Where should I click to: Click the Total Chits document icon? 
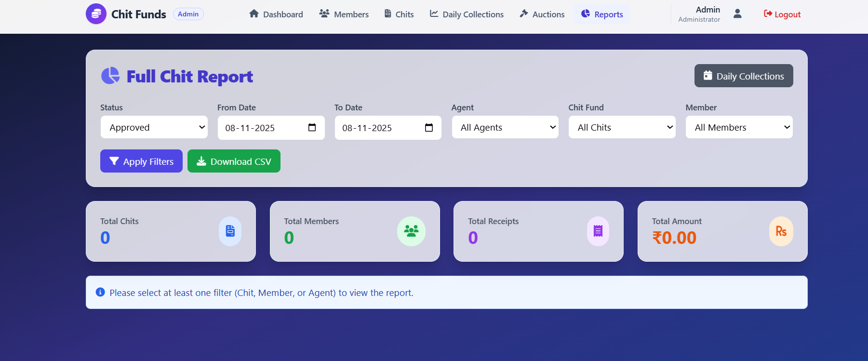(230, 231)
